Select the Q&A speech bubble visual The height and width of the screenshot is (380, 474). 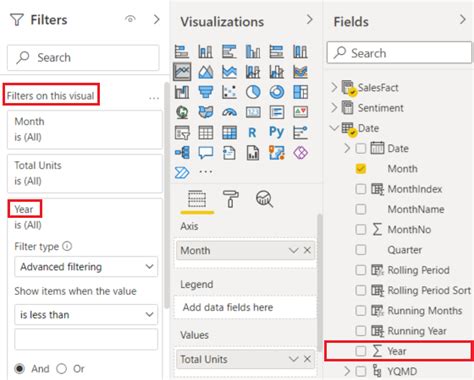click(206, 153)
